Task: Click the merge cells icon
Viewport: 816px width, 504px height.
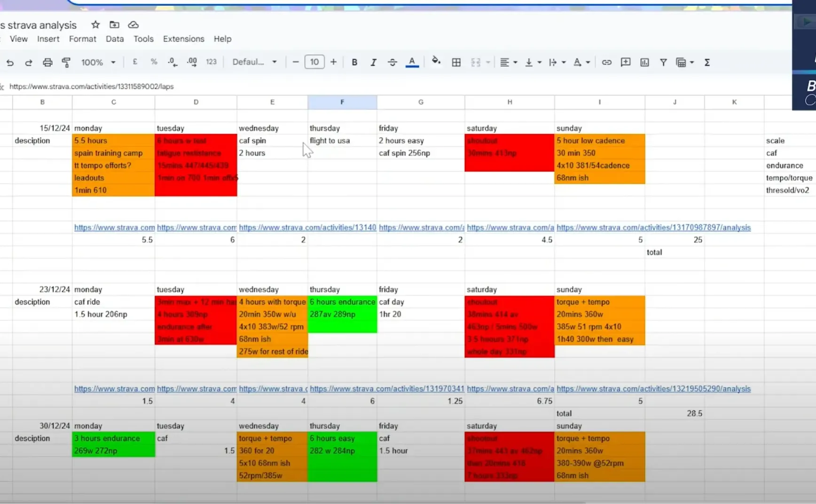Action: (x=476, y=62)
